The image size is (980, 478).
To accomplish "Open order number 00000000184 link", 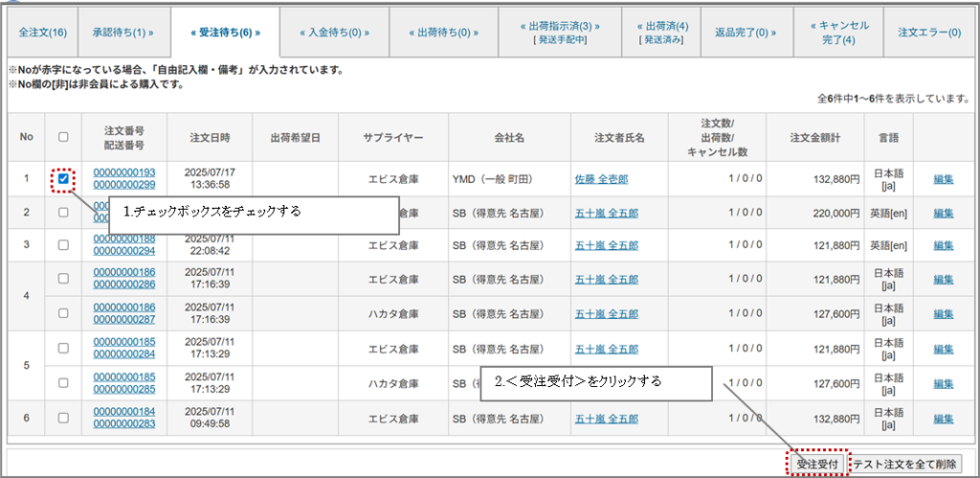I will pos(124,413).
